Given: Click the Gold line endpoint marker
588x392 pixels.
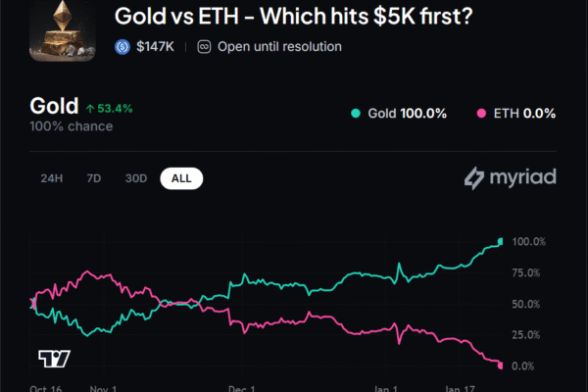Looking at the screenshot, I should pos(501,241).
